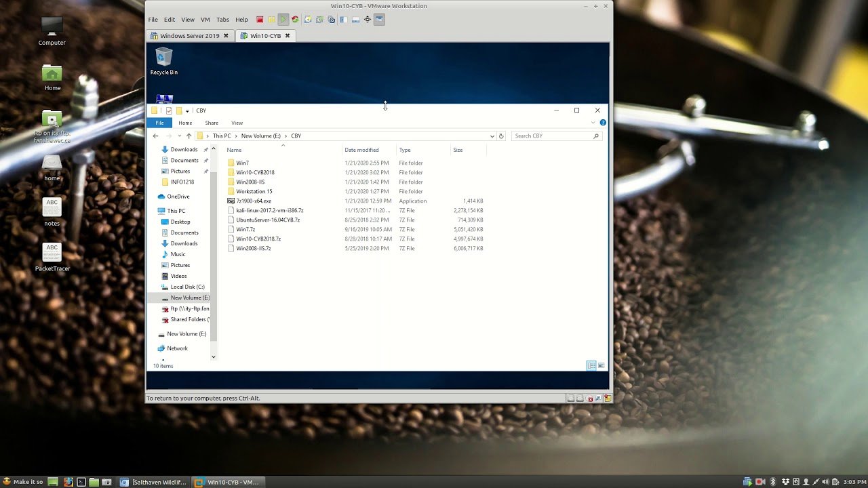
Task: Launch Firefox from the Linux panel
Action: (x=68, y=482)
